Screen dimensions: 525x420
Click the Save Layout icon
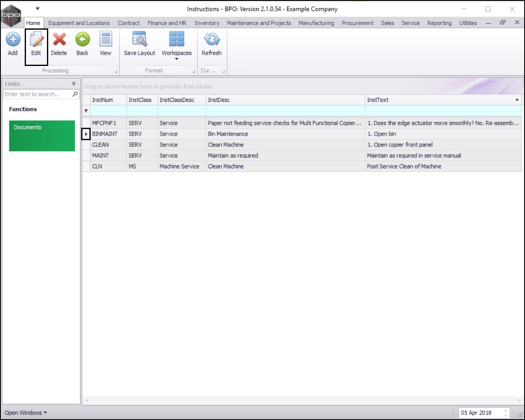coord(139,39)
